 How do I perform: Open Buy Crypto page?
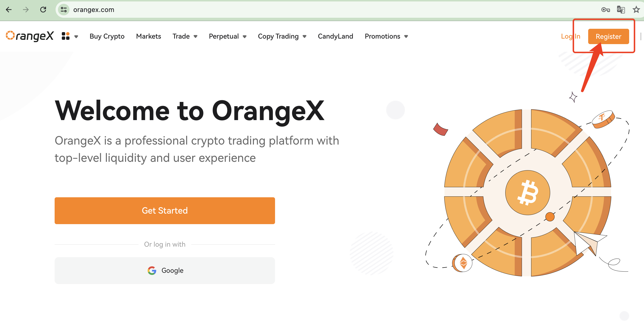(x=107, y=36)
